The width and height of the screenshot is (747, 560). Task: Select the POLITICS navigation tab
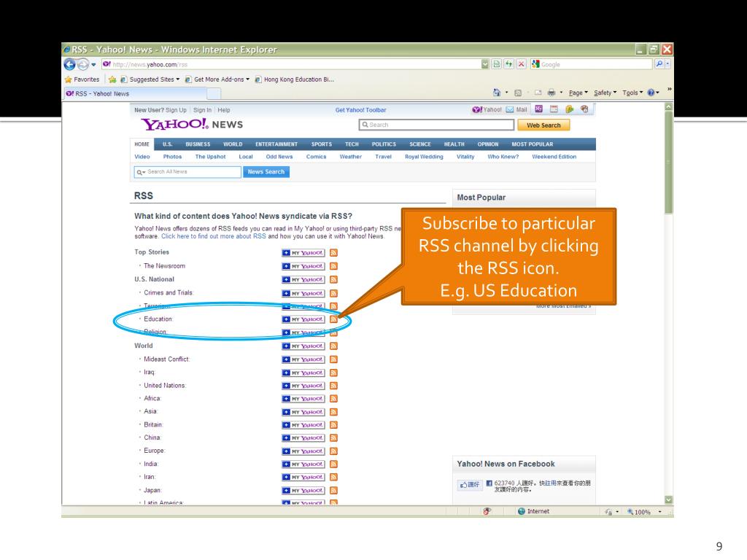(384, 144)
